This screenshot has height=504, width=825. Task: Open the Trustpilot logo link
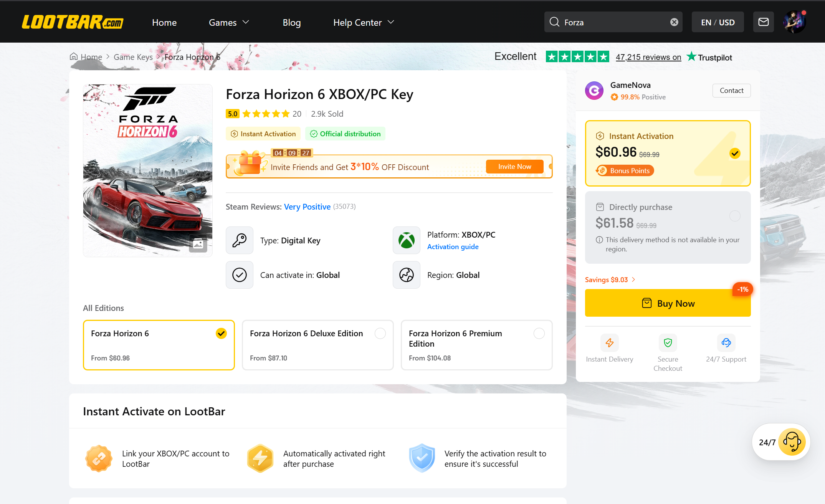709,57
